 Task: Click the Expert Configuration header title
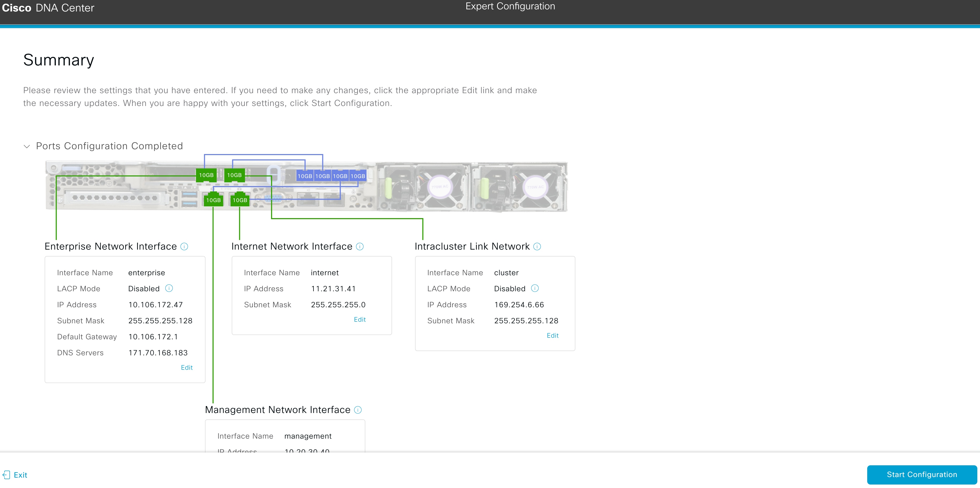(510, 6)
